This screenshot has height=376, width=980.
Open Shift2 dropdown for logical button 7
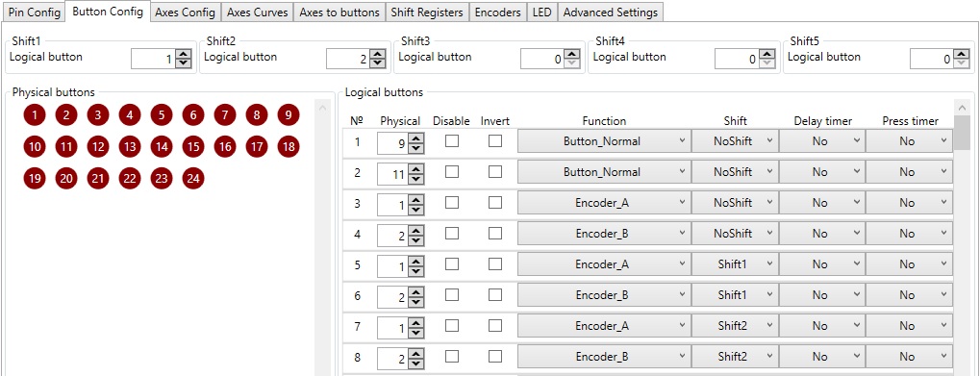click(735, 325)
